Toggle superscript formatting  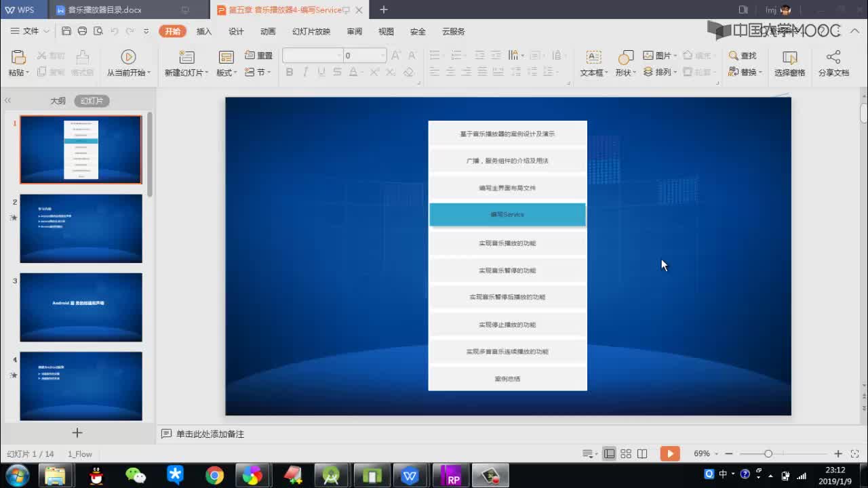pyautogui.click(x=374, y=72)
